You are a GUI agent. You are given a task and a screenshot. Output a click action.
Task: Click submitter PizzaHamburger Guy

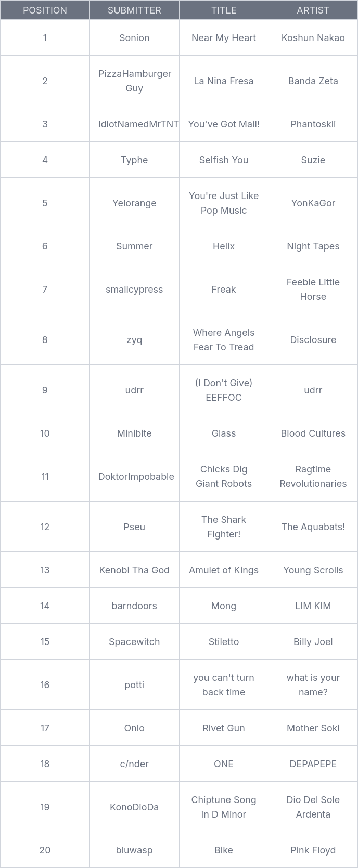(x=134, y=81)
